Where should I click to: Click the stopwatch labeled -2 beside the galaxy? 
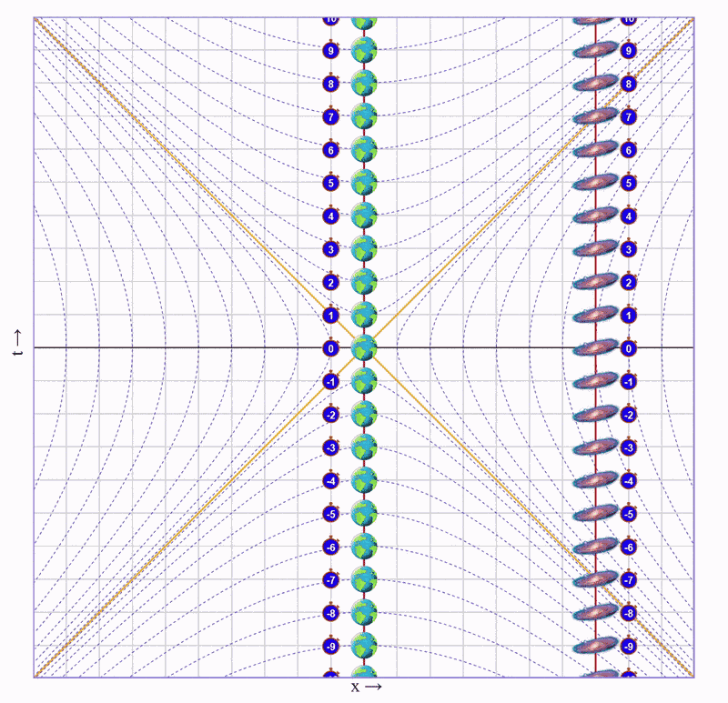point(629,414)
